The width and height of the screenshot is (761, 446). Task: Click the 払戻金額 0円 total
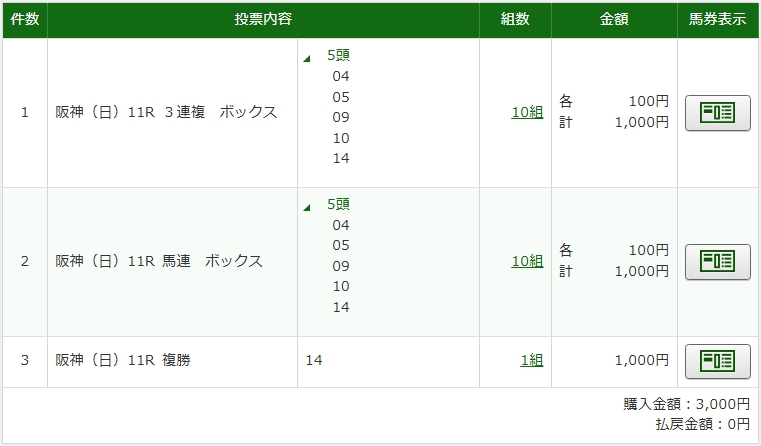point(699,425)
